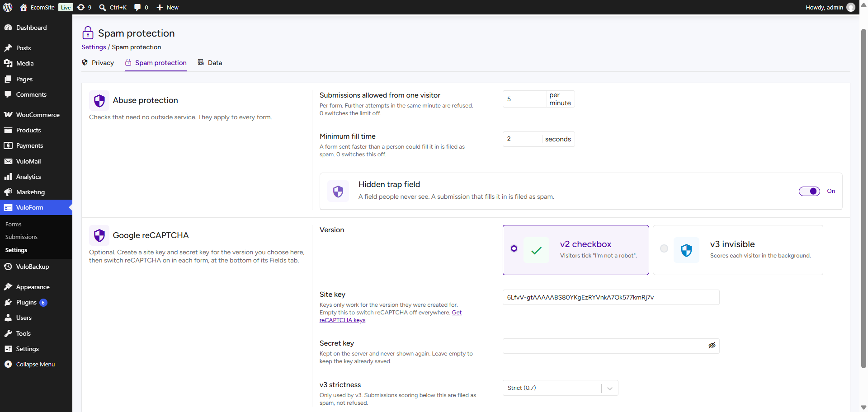Open Posts pin icon in sidebar

pos(8,48)
